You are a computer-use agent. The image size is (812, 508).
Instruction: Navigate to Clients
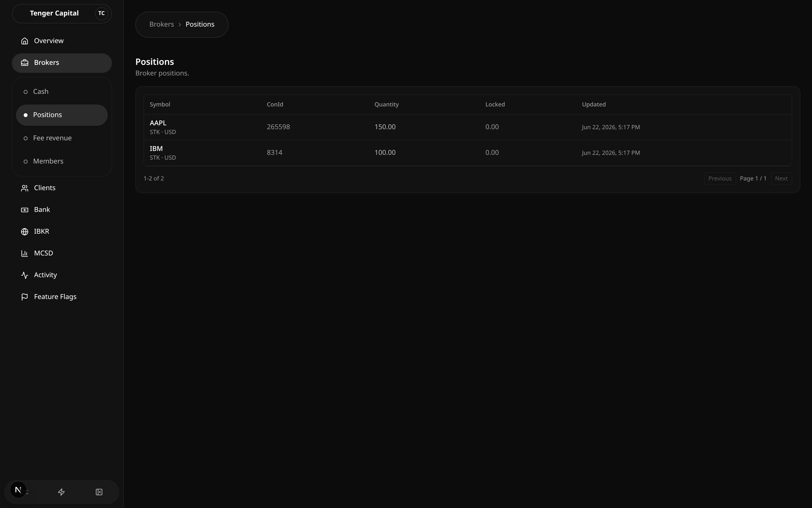coord(62,188)
